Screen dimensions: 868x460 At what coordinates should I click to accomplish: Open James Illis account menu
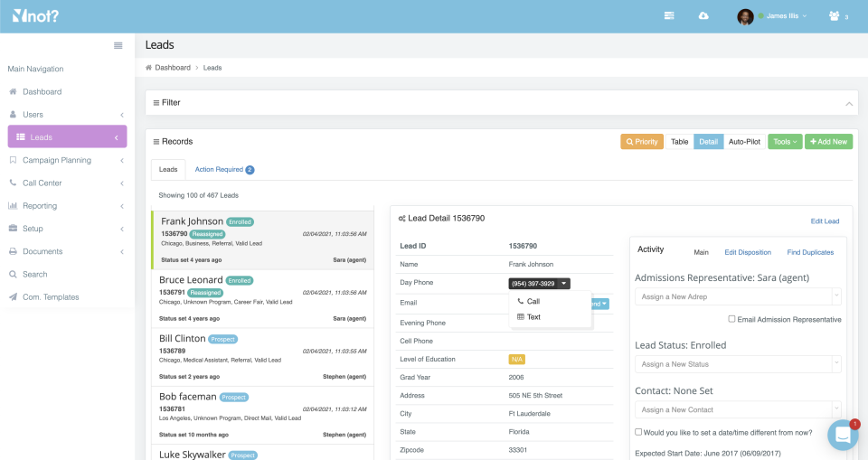pyautogui.click(x=786, y=16)
